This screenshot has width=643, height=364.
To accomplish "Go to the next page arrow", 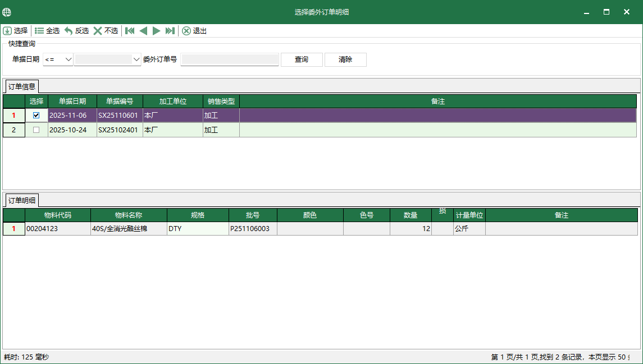I will (157, 31).
